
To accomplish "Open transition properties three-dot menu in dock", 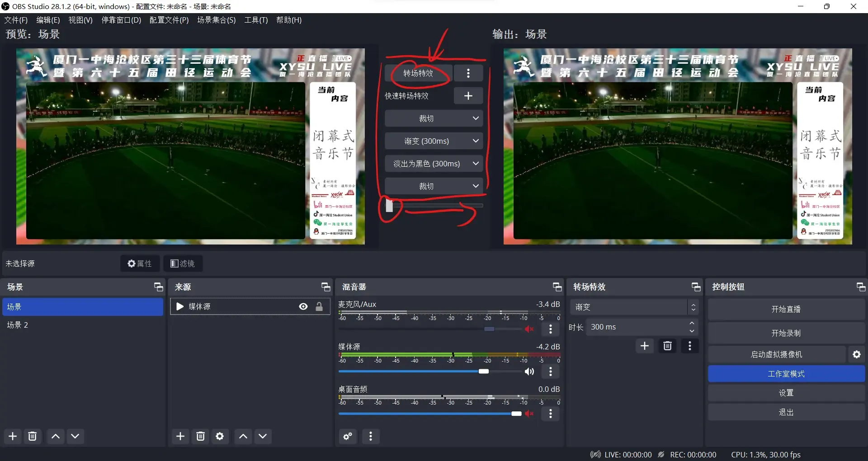I will tap(690, 346).
